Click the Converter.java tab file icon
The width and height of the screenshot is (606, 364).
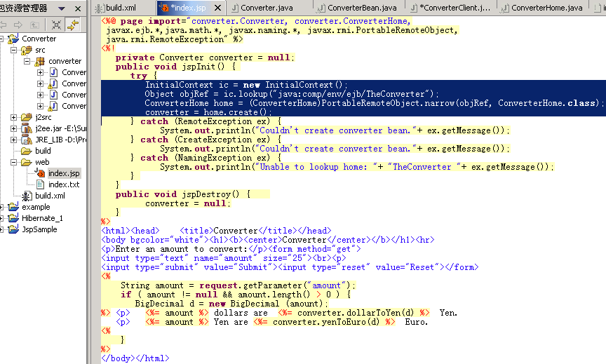click(234, 8)
